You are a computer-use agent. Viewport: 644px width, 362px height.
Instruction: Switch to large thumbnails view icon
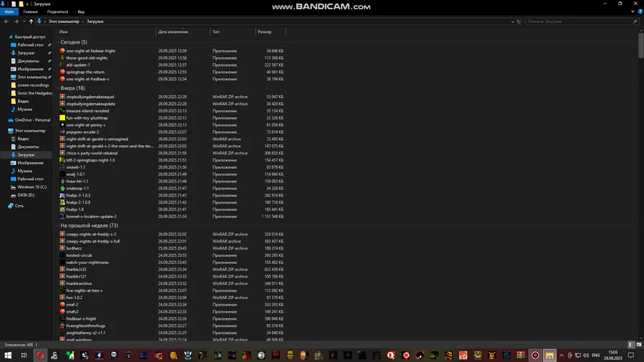(x=639, y=345)
